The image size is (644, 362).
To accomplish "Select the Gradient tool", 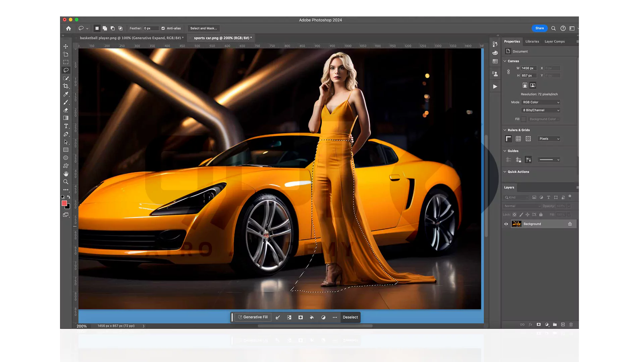I will tap(66, 118).
